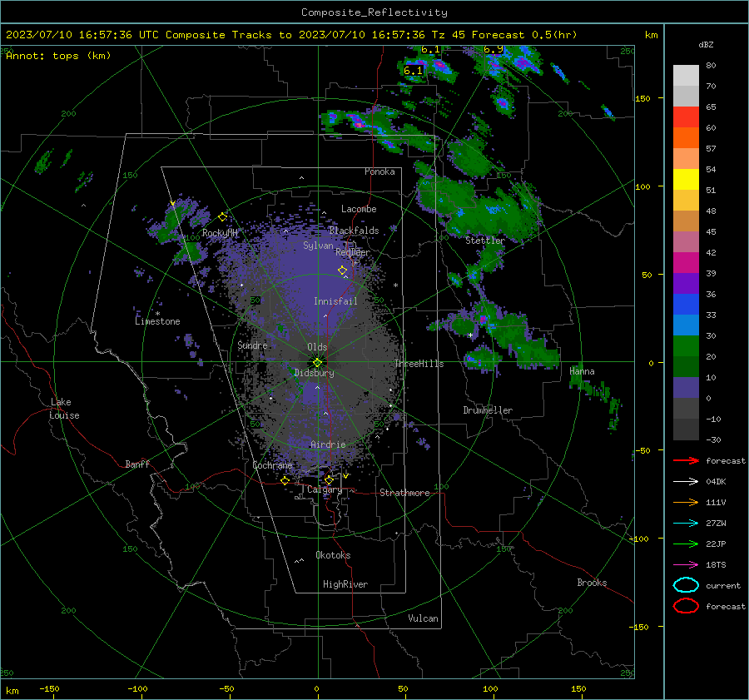Image resolution: width=749 pixels, height=700 pixels.
Task: Pick the light grey 80–70 dBZ swatch
Action: 686,76
